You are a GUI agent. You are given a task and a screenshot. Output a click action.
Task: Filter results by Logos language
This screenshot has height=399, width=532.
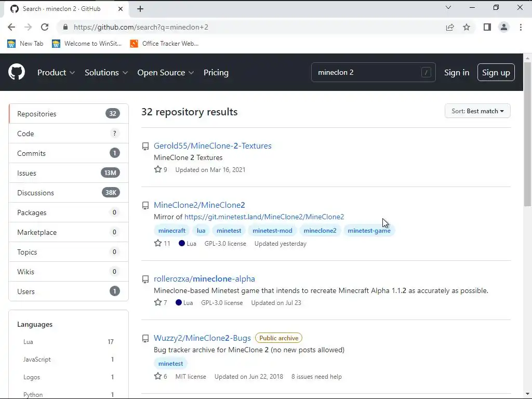point(69,377)
